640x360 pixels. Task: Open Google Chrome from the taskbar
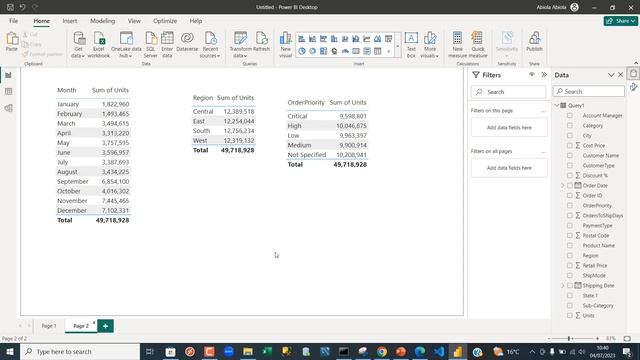pos(382,351)
